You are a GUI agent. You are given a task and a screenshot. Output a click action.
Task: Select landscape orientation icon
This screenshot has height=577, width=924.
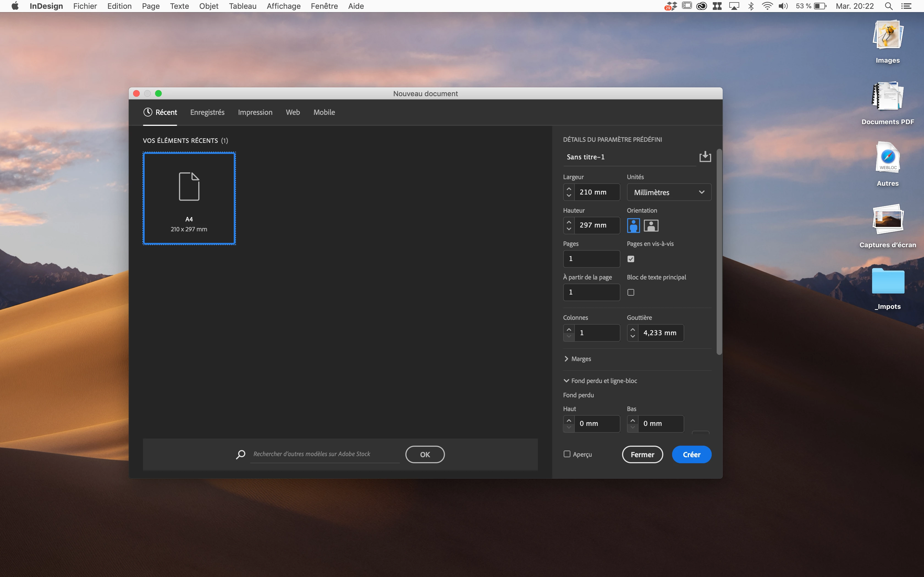[x=651, y=226]
